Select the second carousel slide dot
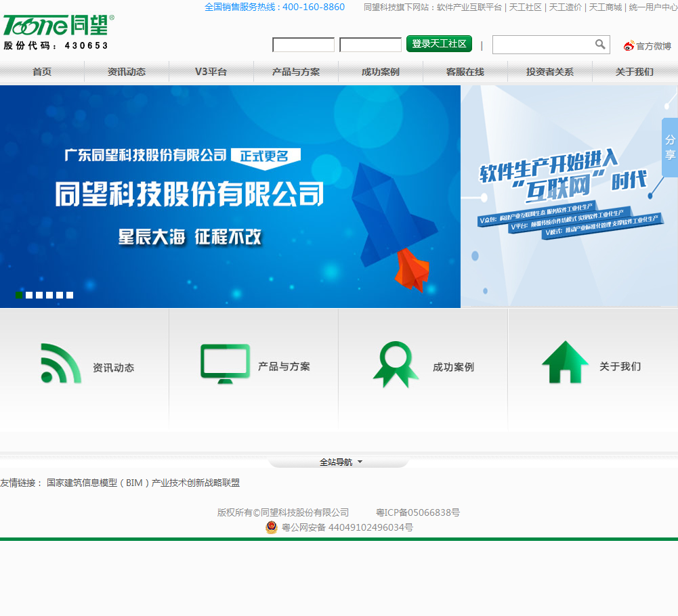Viewport: 678px width, 616px height. pyautogui.click(x=29, y=295)
